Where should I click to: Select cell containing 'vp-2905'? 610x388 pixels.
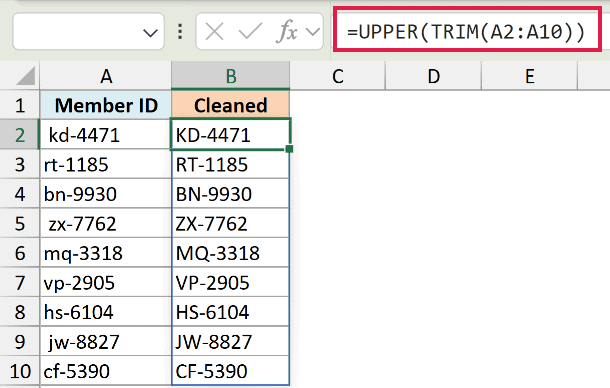click(x=106, y=283)
